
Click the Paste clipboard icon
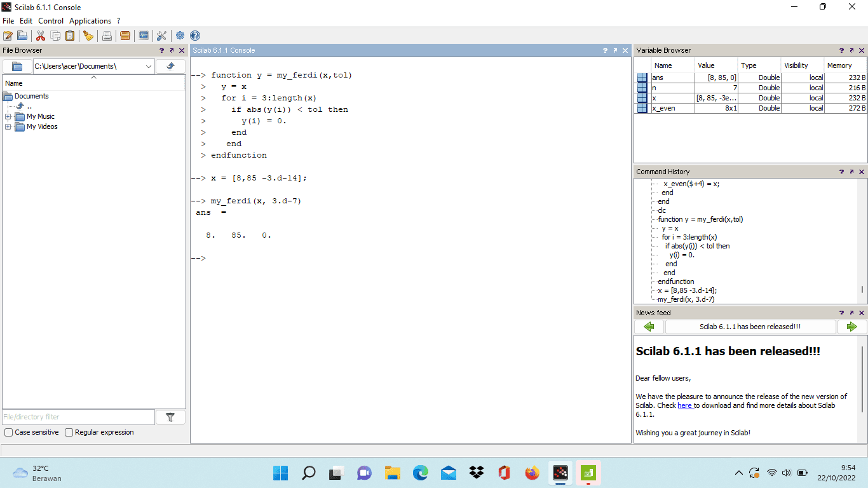70,36
